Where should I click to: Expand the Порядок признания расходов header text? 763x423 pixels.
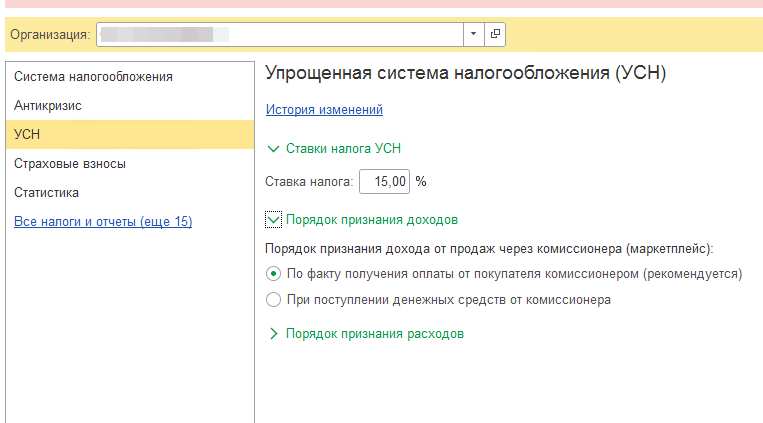374,334
